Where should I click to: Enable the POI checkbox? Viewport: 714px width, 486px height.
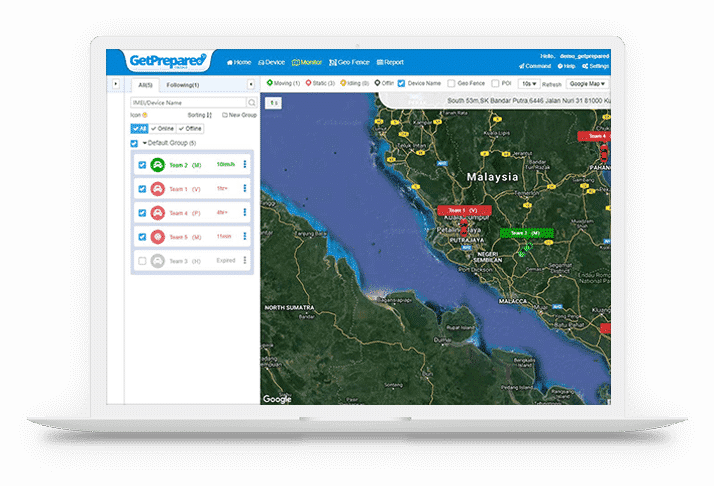coord(495,84)
